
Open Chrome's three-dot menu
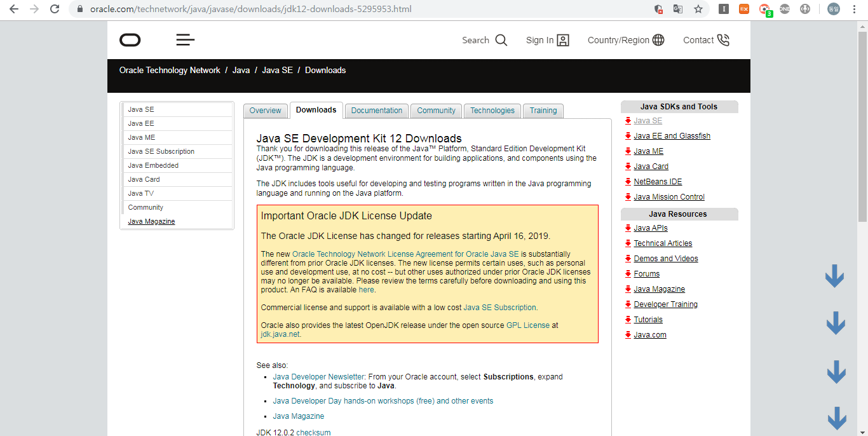tap(855, 9)
